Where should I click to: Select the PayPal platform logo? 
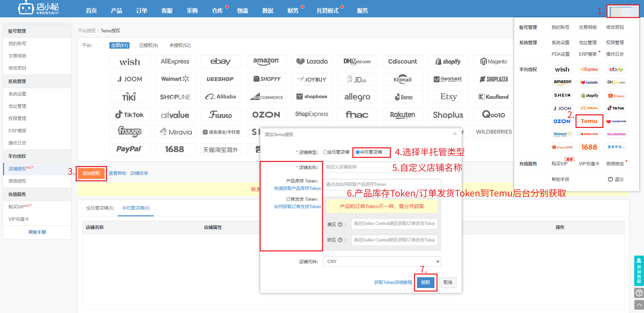pyautogui.click(x=129, y=149)
